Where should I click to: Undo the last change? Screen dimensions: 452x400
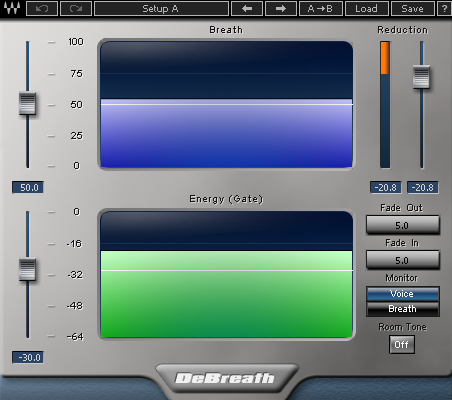pos(42,8)
